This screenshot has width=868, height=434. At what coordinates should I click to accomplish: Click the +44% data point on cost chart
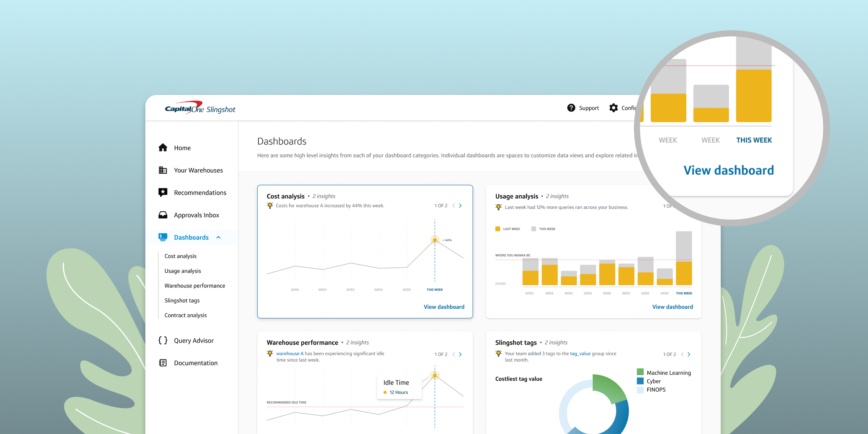click(435, 240)
